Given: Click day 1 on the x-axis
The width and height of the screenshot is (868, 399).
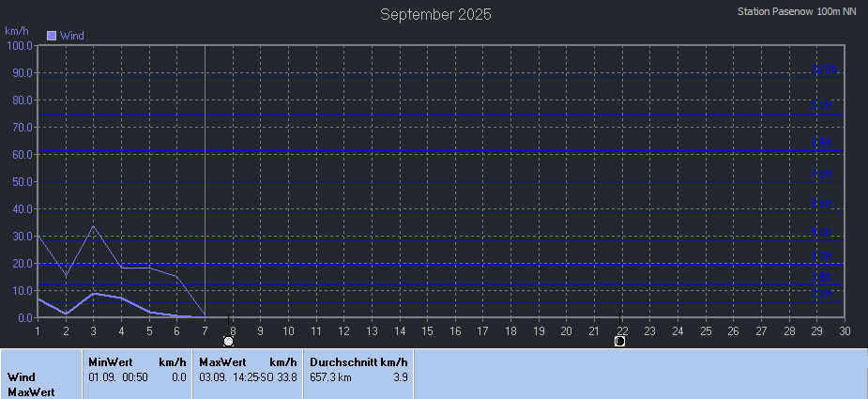Looking at the screenshot, I should coord(38,330).
